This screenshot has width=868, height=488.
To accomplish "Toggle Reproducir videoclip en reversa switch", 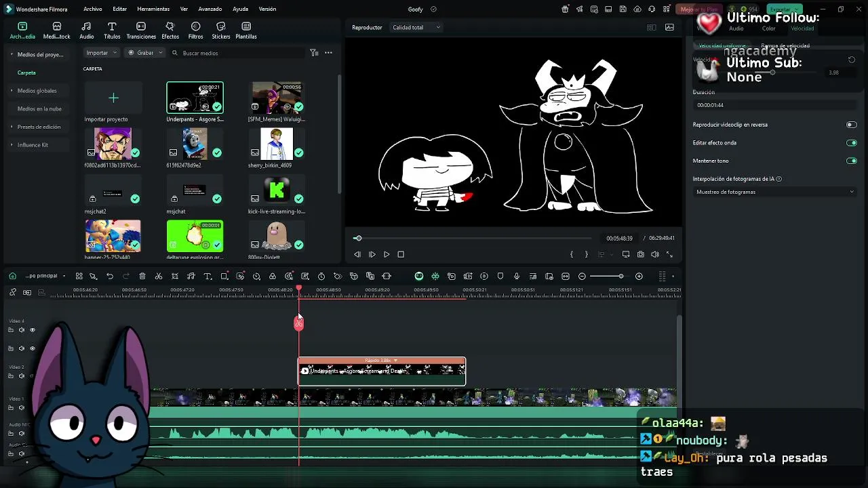I will [x=852, y=125].
